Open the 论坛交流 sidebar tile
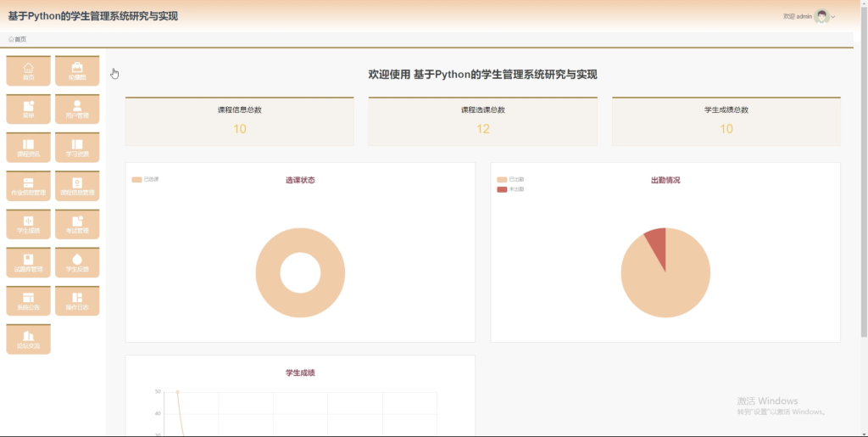Image resolution: width=868 pixels, height=437 pixels. [x=28, y=339]
